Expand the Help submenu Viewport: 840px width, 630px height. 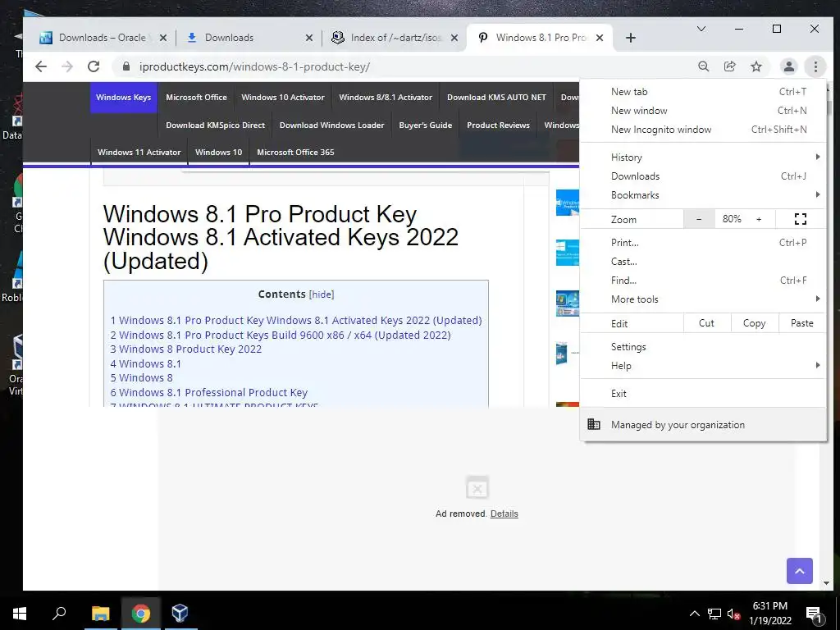[703, 365]
